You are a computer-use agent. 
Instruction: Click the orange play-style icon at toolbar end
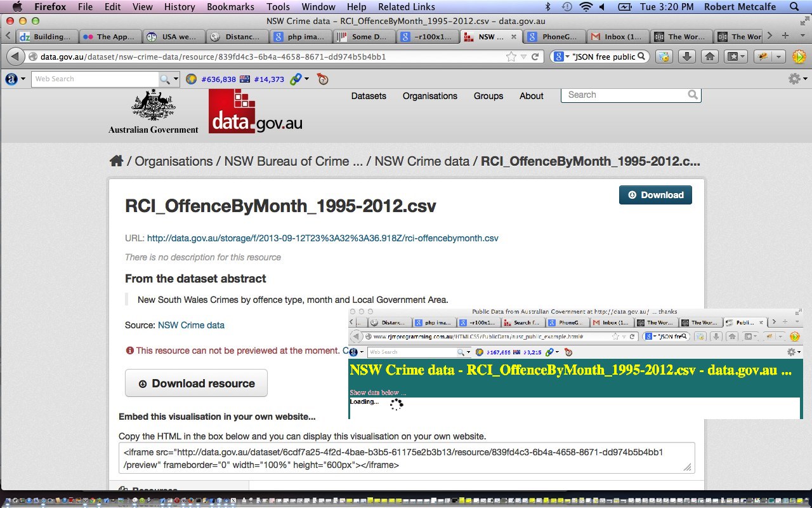(x=799, y=57)
